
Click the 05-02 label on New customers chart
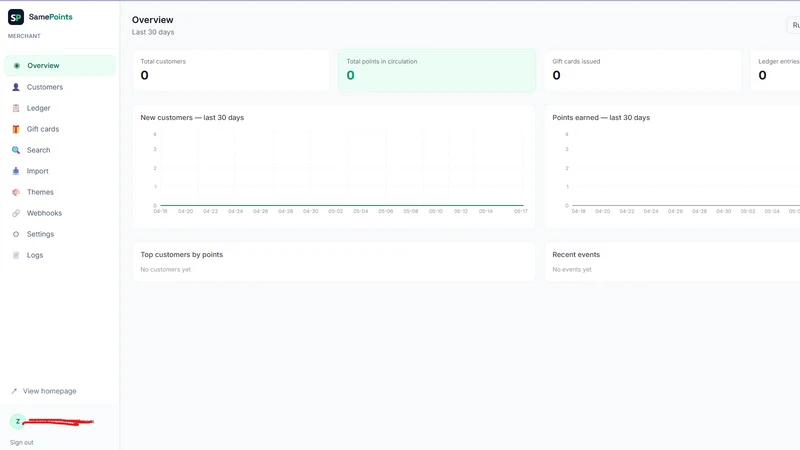(335, 211)
